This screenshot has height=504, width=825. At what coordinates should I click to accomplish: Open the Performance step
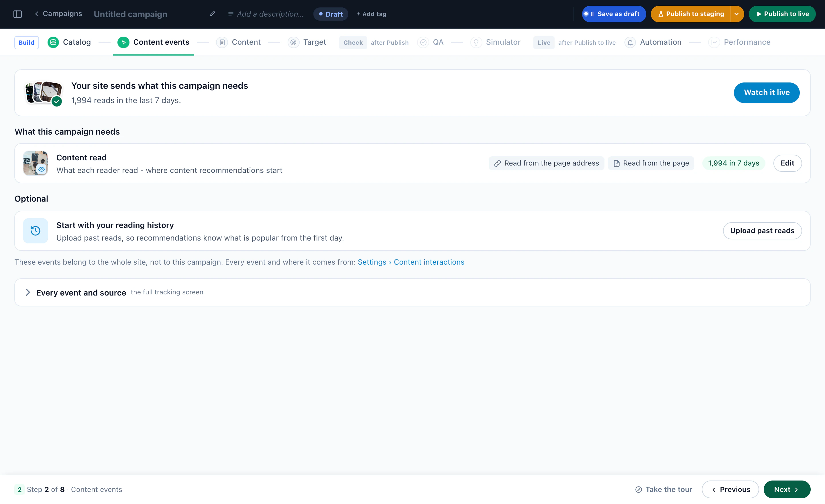[739, 42]
